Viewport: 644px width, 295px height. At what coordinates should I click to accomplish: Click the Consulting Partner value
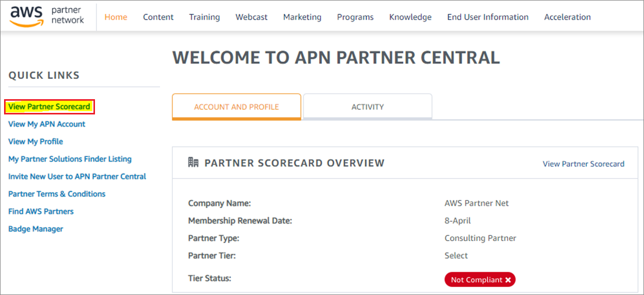pos(480,238)
